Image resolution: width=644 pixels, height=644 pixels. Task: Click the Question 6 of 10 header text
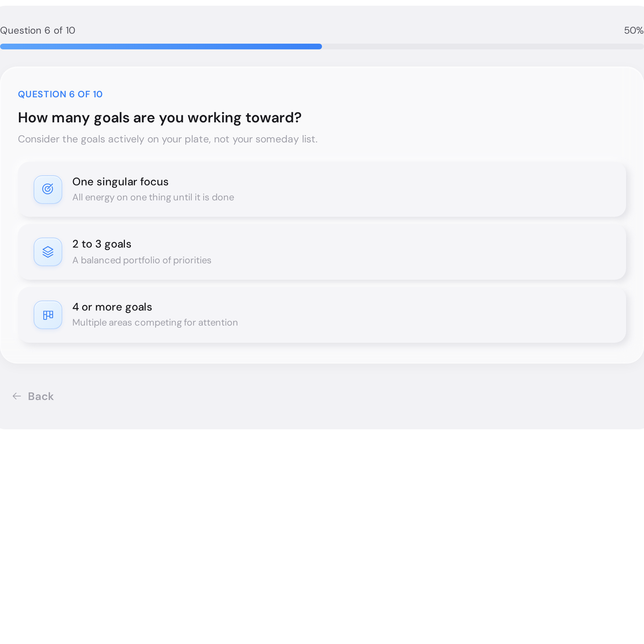coord(38,31)
